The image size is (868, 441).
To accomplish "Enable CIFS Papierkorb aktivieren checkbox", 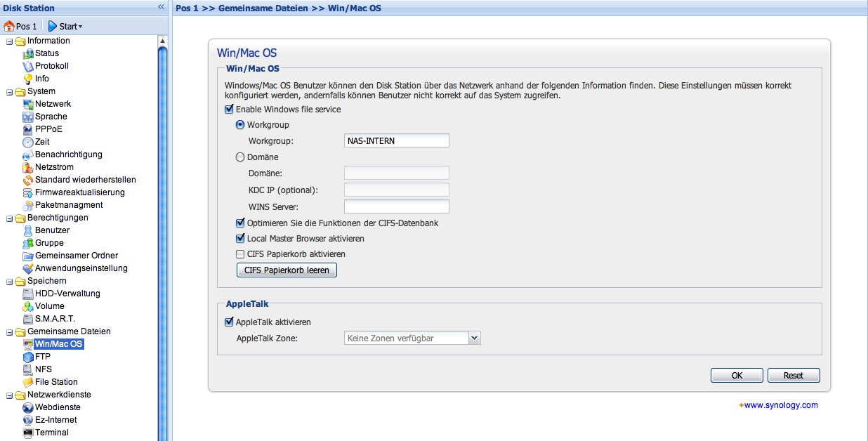I will (240, 254).
